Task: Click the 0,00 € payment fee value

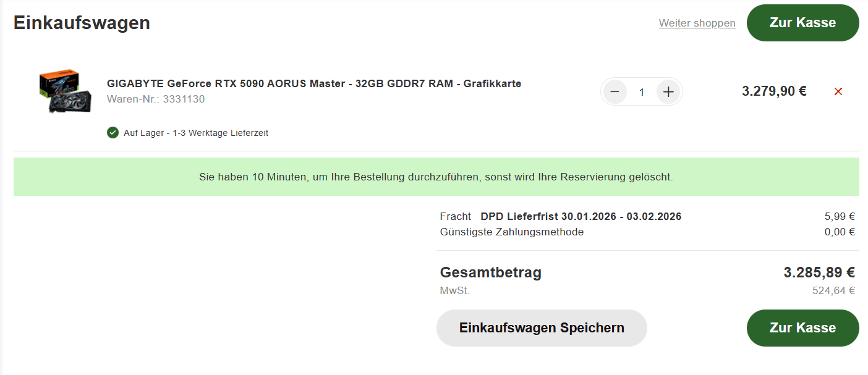Action: 840,232
